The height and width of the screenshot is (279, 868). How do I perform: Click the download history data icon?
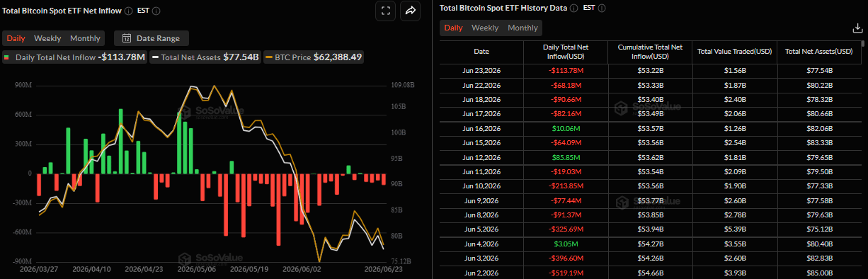858,28
